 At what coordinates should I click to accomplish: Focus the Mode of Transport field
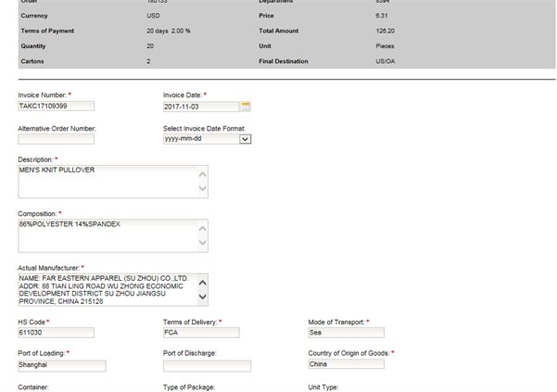[346, 333]
